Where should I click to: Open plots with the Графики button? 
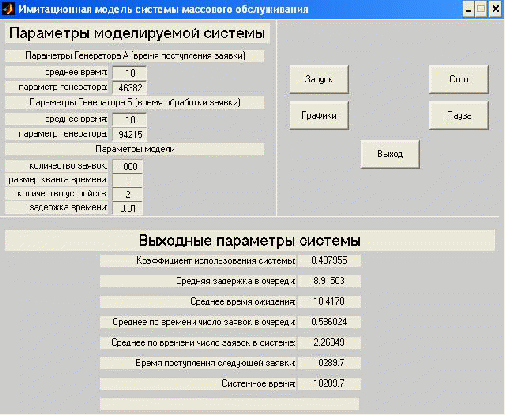[x=319, y=115]
